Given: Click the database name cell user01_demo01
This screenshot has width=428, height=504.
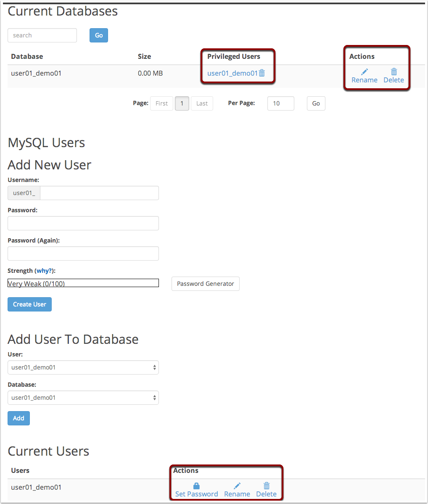Looking at the screenshot, I should point(36,73).
